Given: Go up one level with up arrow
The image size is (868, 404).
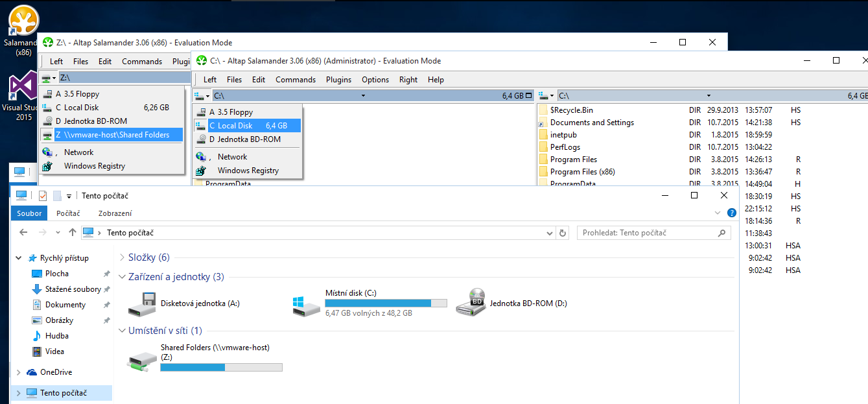Looking at the screenshot, I should [72, 232].
